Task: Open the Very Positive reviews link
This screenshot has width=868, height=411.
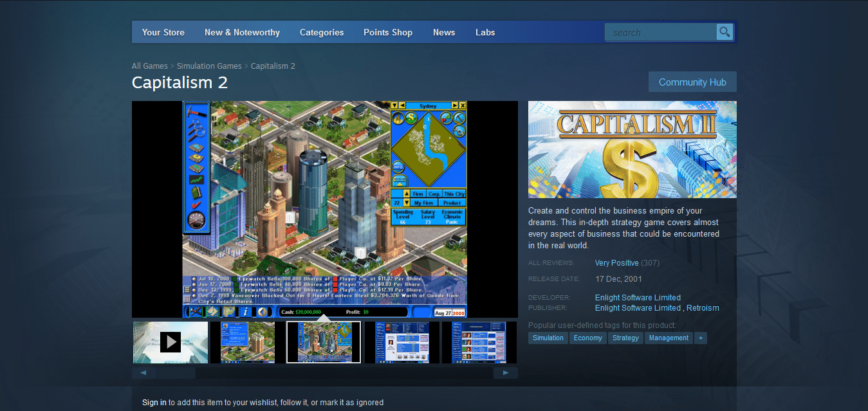Action: [x=617, y=263]
